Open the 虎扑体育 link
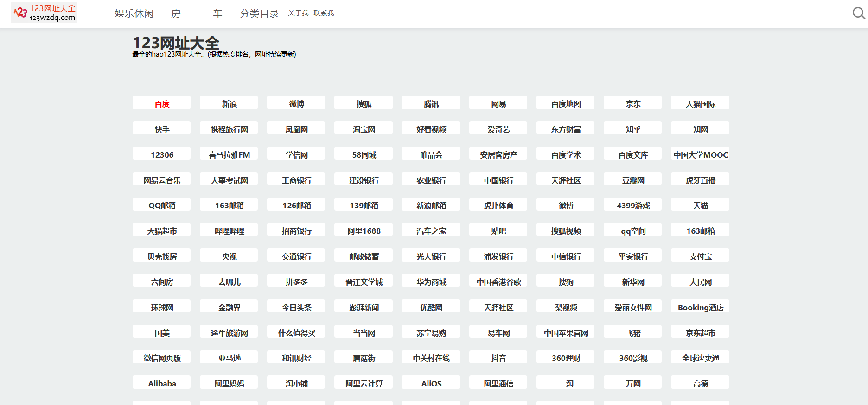Image resolution: width=868 pixels, height=405 pixels. [498, 206]
